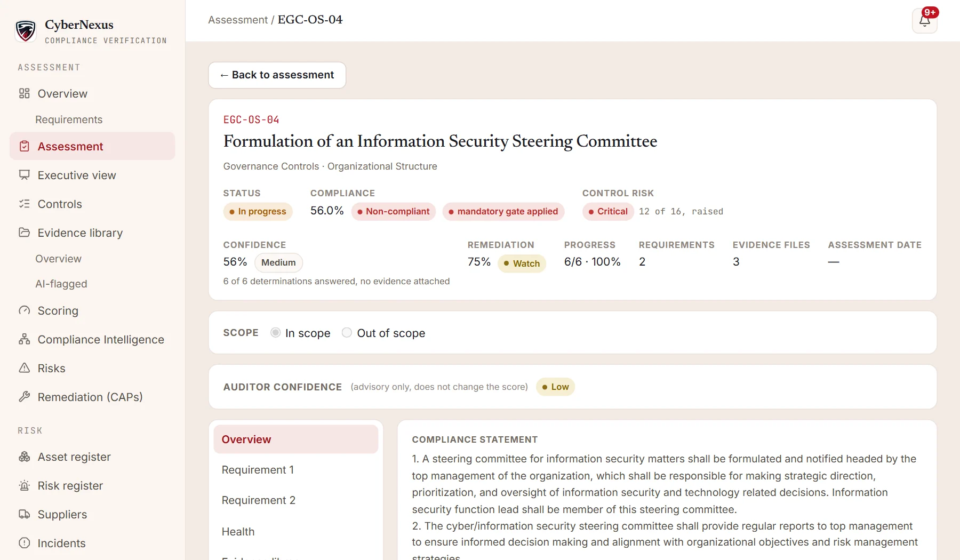The height and width of the screenshot is (560, 960).
Task: Click the Steering Committee control title
Action: 440,141
